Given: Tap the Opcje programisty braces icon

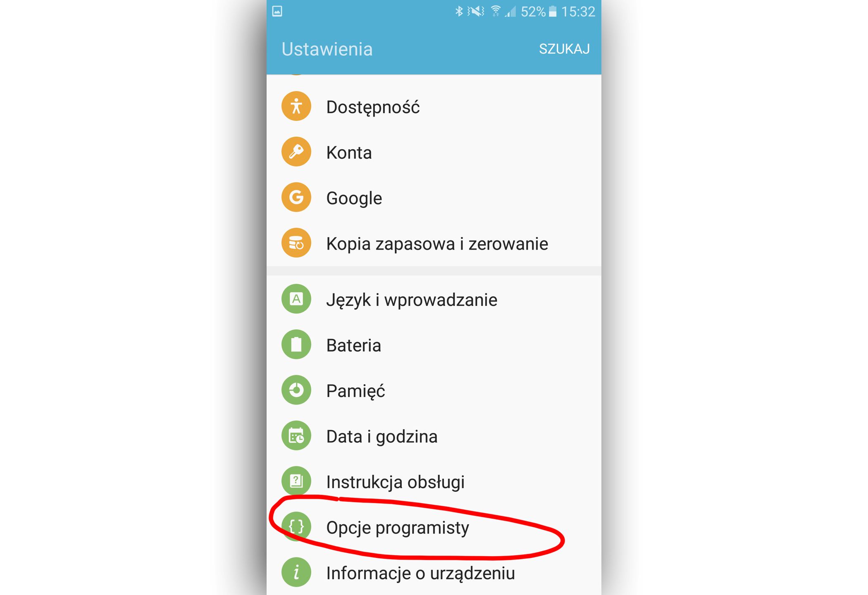Looking at the screenshot, I should 296,527.
